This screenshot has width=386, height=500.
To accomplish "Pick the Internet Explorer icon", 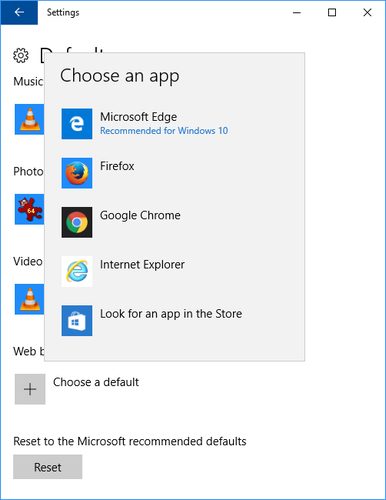I will coord(77,271).
